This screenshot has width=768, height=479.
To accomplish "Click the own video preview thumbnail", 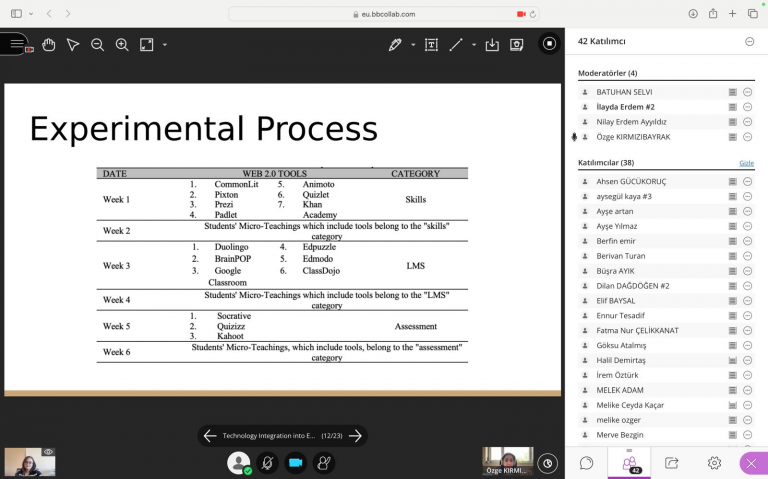I will (x=30, y=461).
